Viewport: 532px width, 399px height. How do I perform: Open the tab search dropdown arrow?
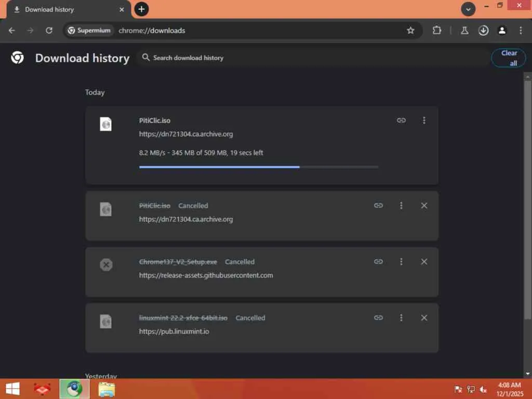tap(468, 9)
